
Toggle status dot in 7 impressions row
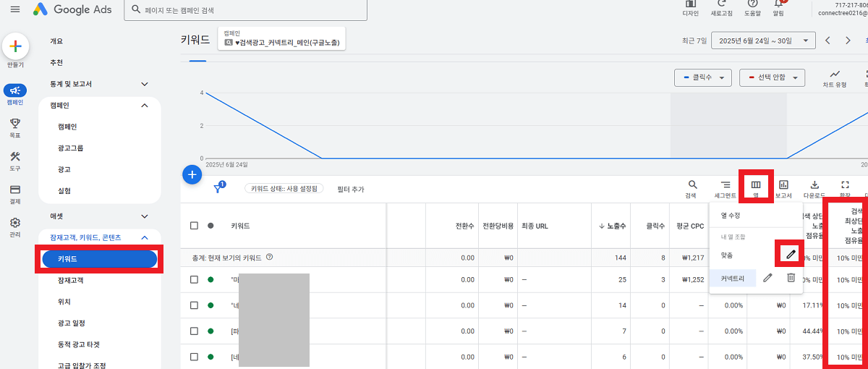(210, 331)
